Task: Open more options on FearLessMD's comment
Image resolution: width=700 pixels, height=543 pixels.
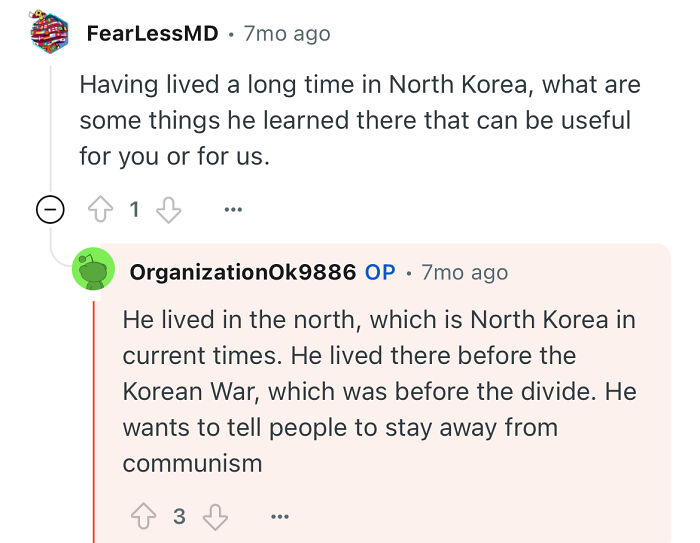Action: [x=233, y=209]
